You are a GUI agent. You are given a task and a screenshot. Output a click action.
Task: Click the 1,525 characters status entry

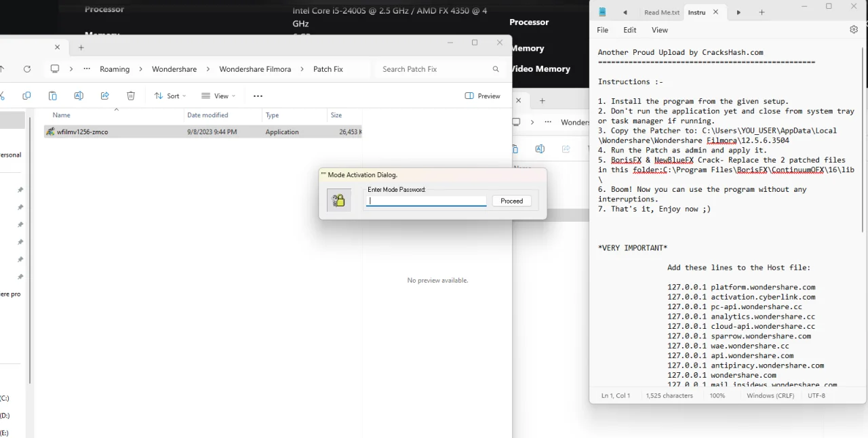pyautogui.click(x=669, y=395)
